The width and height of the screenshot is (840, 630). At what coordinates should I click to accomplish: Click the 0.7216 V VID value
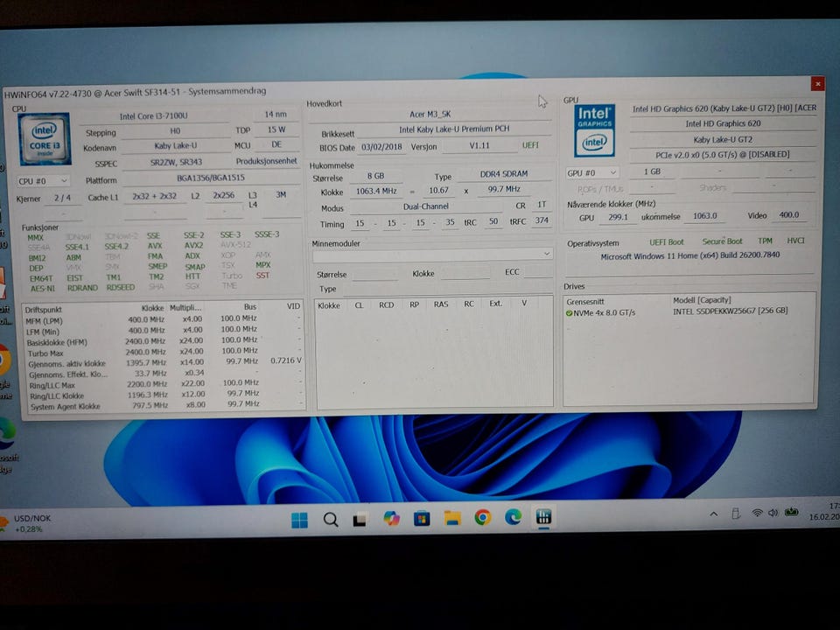click(286, 360)
